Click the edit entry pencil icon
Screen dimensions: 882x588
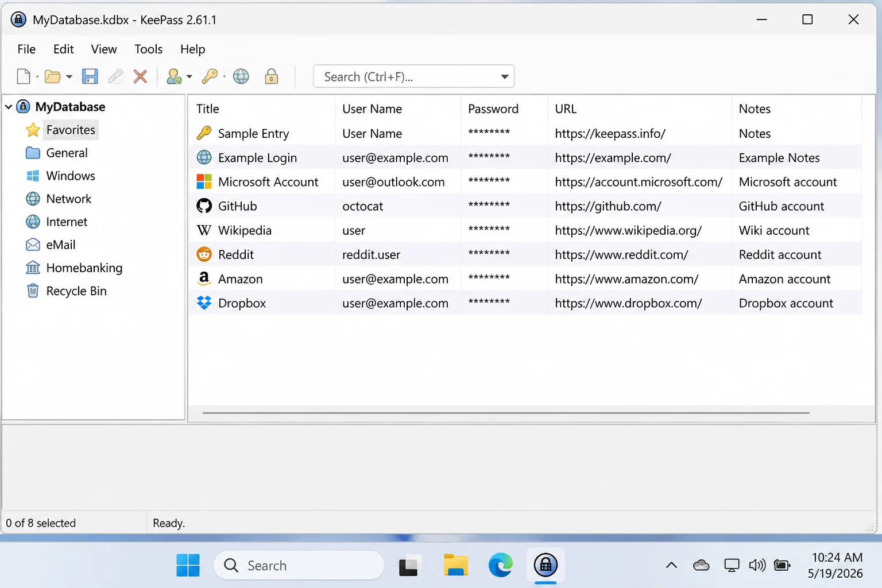coord(115,76)
